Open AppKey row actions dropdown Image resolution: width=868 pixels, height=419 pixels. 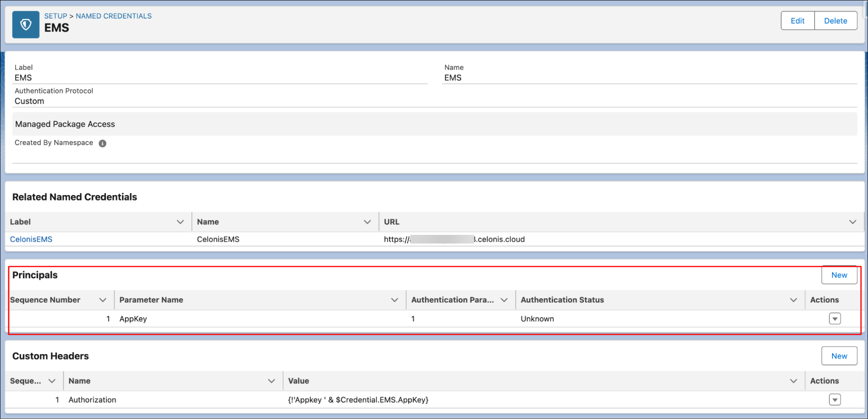pos(835,318)
